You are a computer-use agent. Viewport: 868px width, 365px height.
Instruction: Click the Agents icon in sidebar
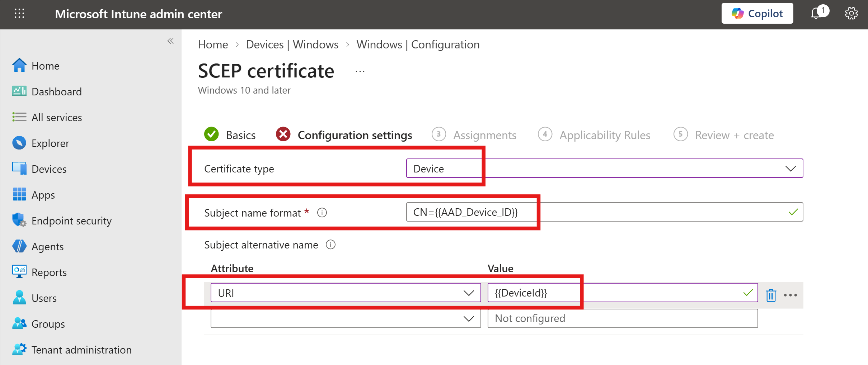(19, 246)
